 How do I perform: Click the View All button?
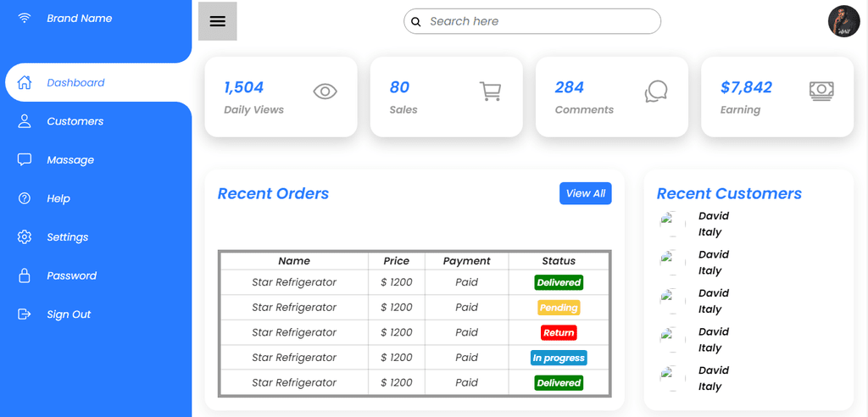(x=586, y=193)
